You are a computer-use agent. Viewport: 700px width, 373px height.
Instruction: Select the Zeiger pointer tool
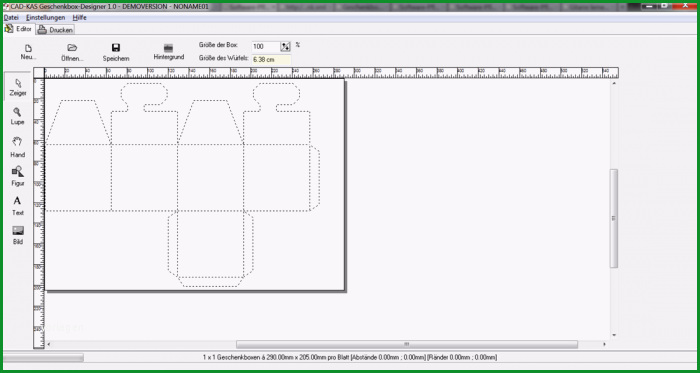click(x=18, y=87)
